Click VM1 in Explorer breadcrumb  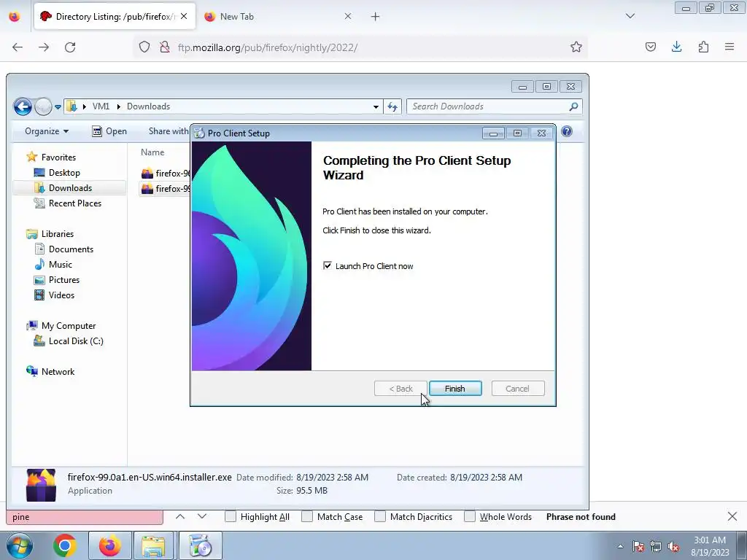coord(101,106)
